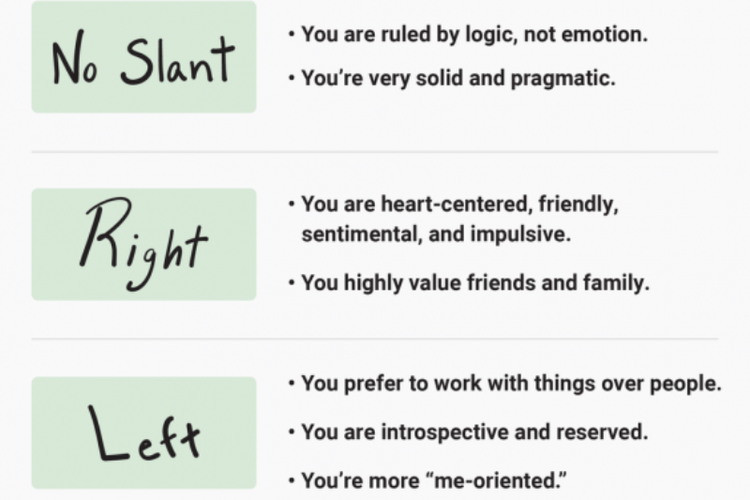Viewport: 750px width, 500px height.
Task: Click the text "You're very solid and pragmatic."
Action: coord(458,78)
